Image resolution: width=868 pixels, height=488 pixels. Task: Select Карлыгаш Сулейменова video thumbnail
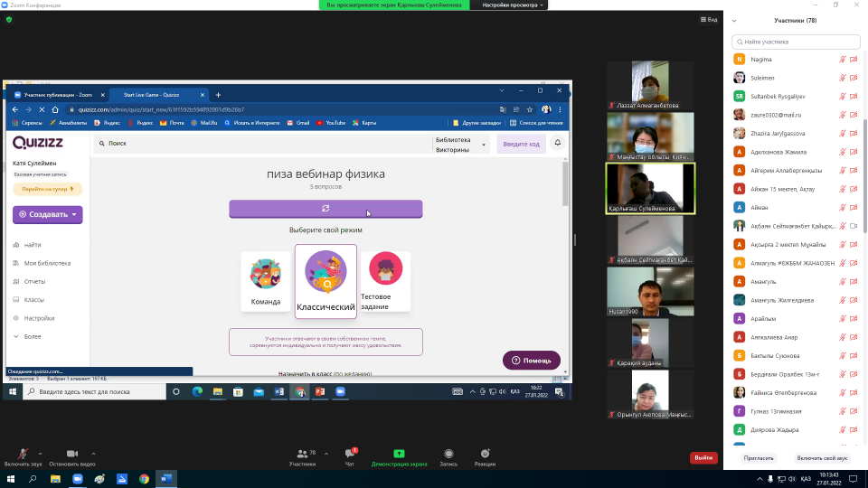[x=650, y=188]
